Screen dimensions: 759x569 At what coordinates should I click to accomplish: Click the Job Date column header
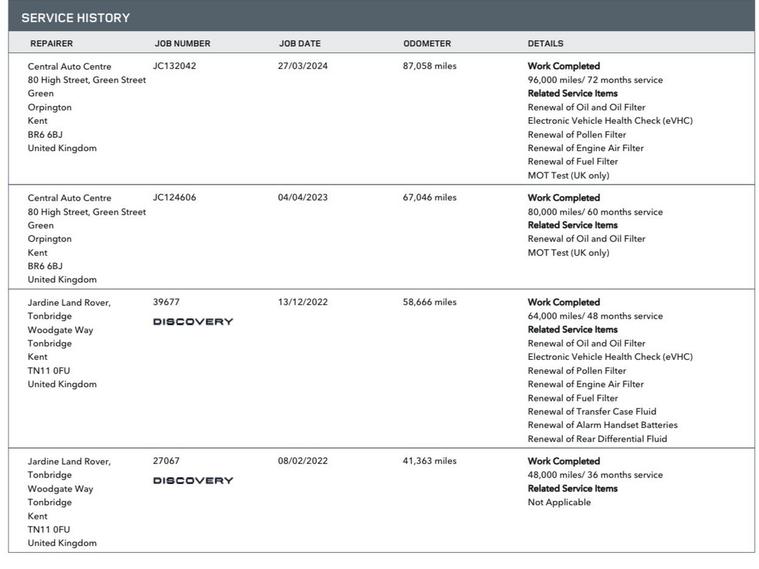pyautogui.click(x=300, y=44)
